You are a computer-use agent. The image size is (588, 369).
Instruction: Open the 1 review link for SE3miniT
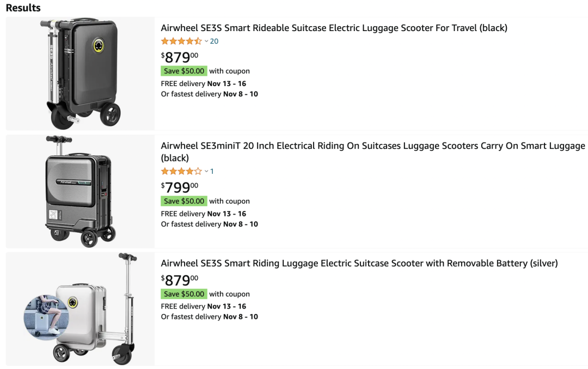coord(212,172)
